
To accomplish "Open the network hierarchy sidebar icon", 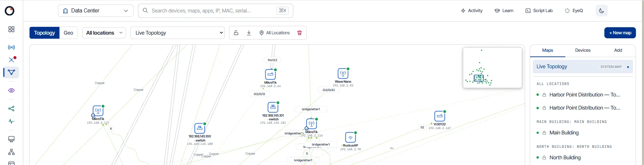I will point(11,152).
